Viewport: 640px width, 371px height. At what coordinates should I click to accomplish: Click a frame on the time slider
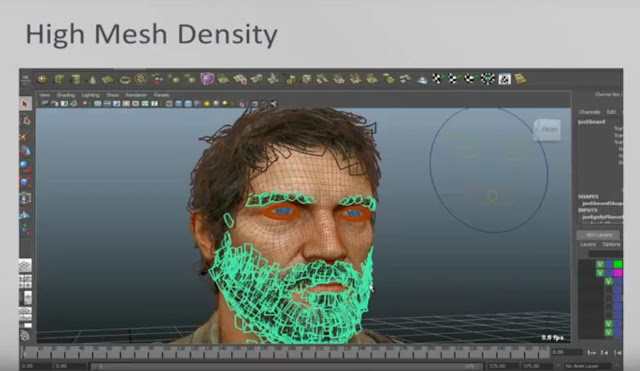pos(286,352)
